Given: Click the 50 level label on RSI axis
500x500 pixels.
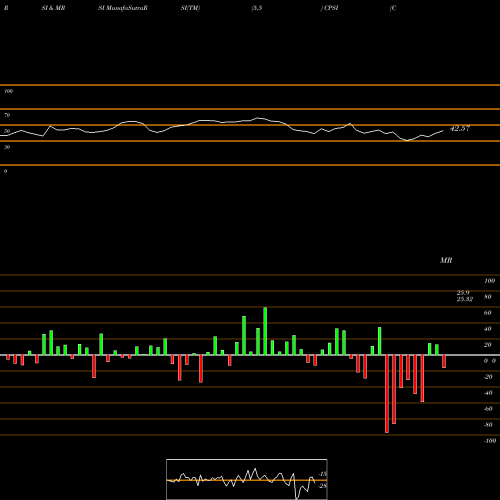Looking at the screenshot, I should pyautogui.click(x=7, y=131).
